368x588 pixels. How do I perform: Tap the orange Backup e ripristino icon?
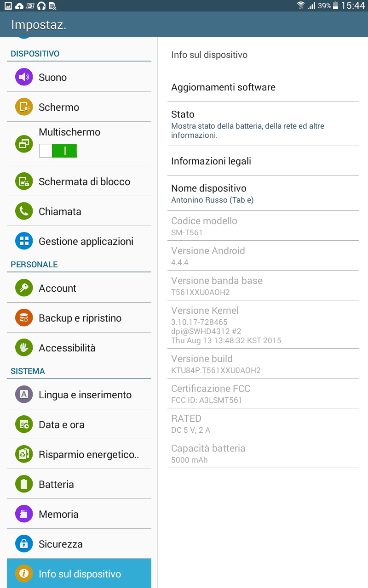click(x=24, y=318)
